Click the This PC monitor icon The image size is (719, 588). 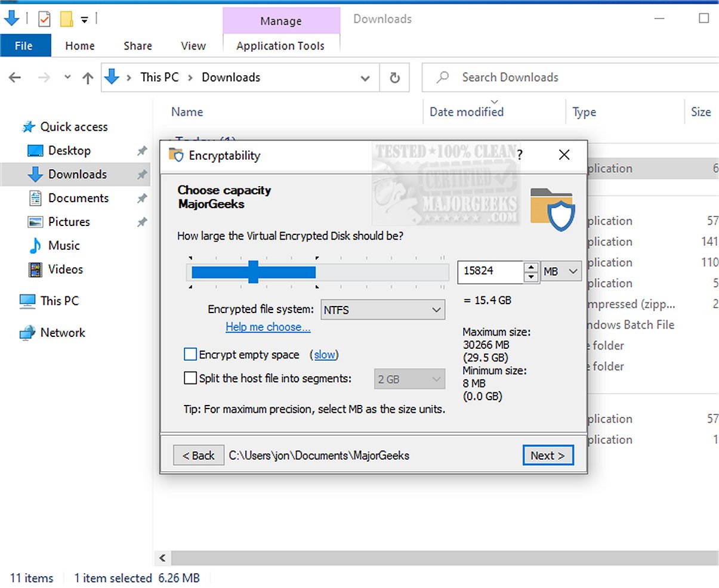point(27,301)
